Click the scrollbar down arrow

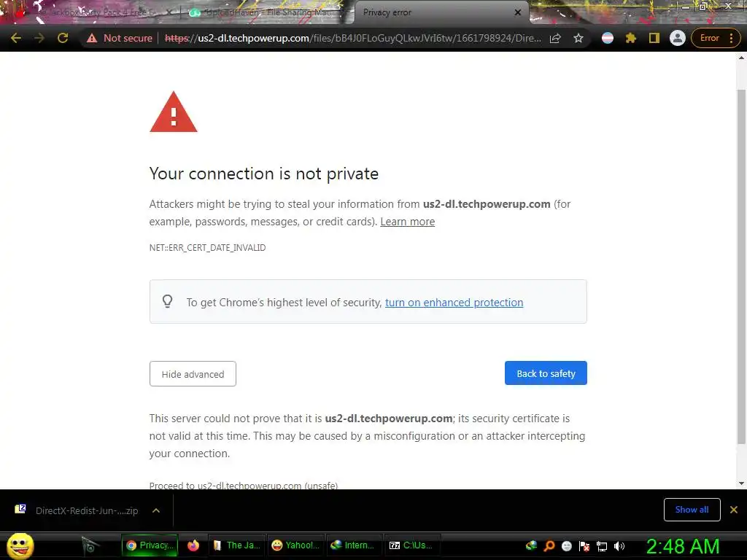tap(741, 483)
